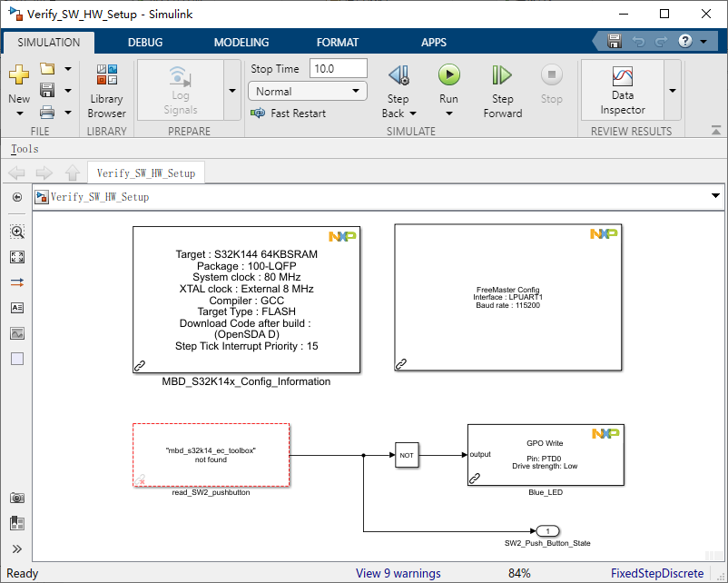The width and height of the screenshot is (728, 583).
Task: Select the missing read_SW2_pushbutton block
Action: click(212, 455)
